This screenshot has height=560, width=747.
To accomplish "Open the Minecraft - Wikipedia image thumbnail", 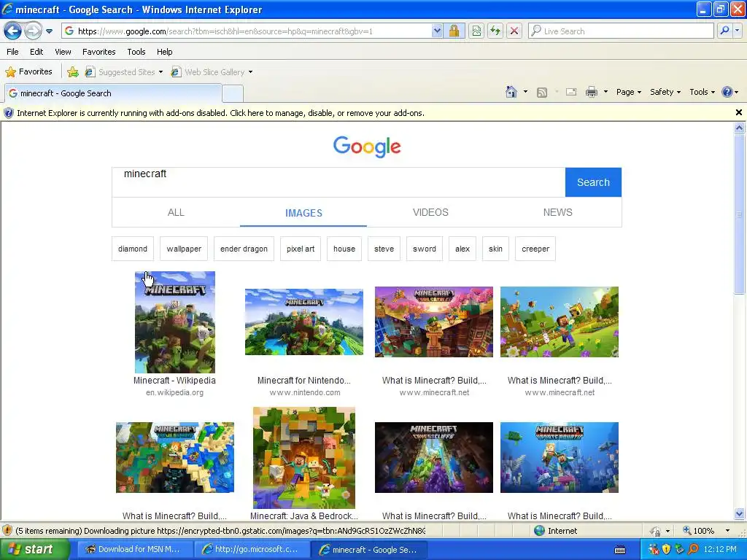I will coord(175,322).
